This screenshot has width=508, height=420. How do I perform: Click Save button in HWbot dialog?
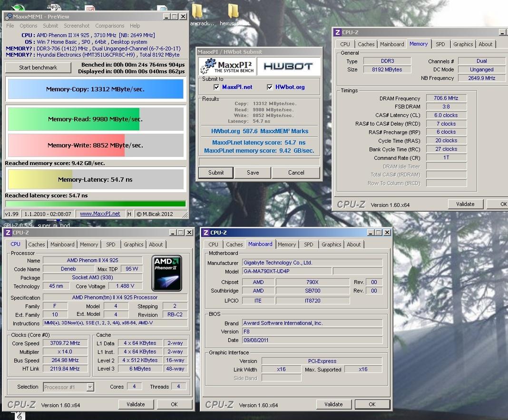(253, 172)
